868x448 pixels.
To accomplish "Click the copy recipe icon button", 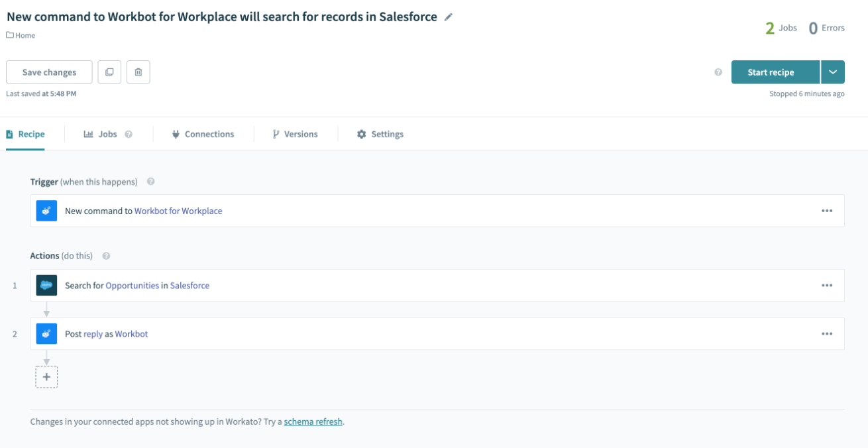I will (x=109, y=72).
